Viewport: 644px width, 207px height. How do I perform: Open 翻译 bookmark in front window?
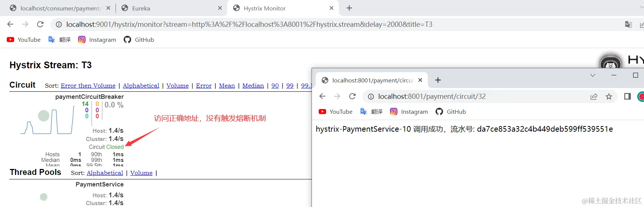pos(371,112)
